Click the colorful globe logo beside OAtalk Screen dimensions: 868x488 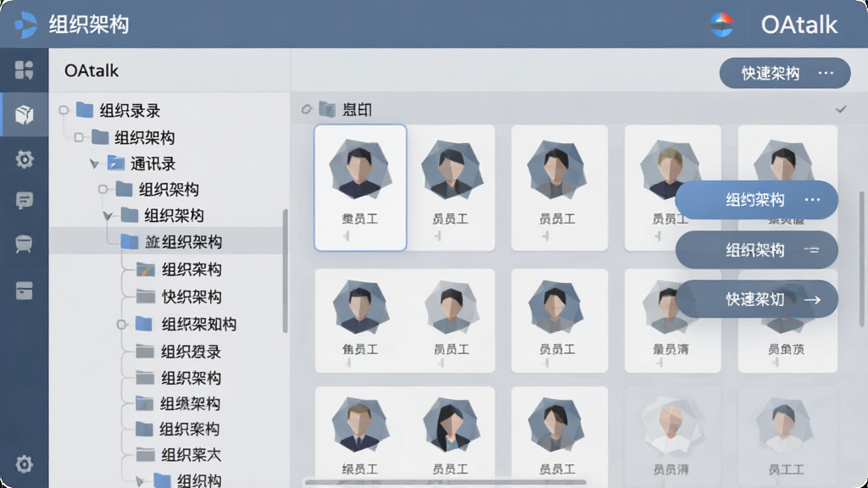pyautogui.click(x=721, y=25)
